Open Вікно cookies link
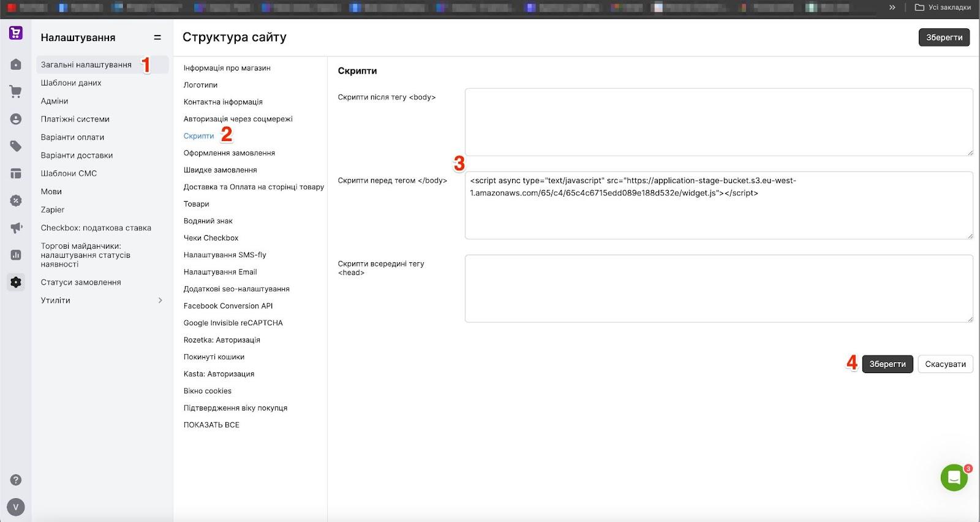Viewport: 980px width, 522px height. pos(208,391)
